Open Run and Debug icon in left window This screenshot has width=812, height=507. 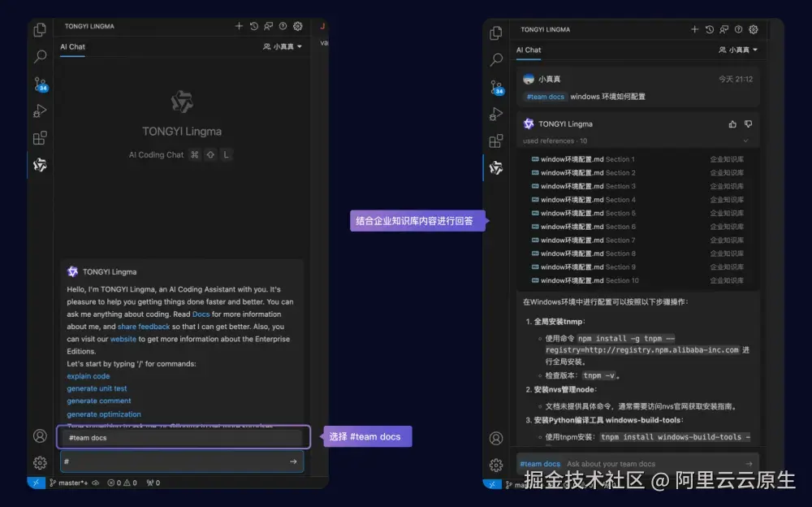coord(40,111)
